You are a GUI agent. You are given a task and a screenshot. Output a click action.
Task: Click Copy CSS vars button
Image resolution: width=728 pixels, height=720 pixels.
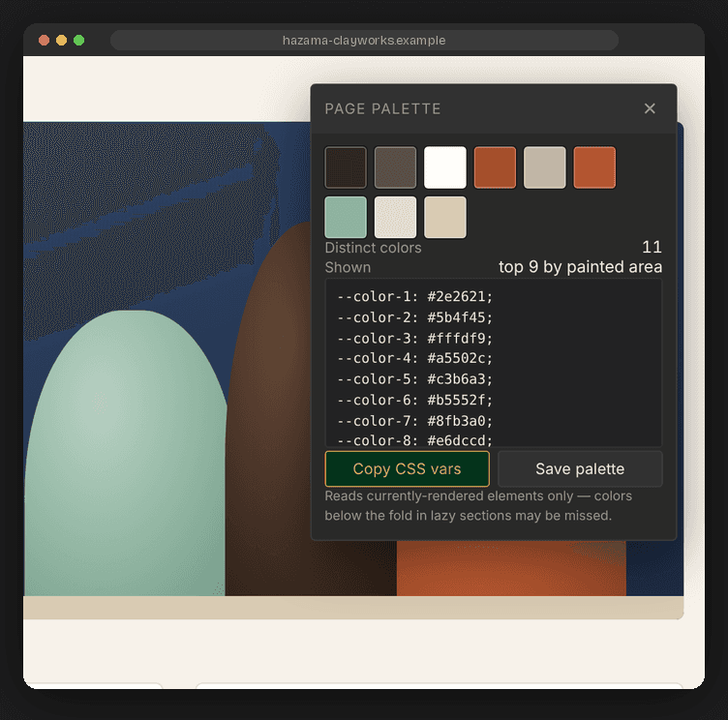click(x=408, y=468)
